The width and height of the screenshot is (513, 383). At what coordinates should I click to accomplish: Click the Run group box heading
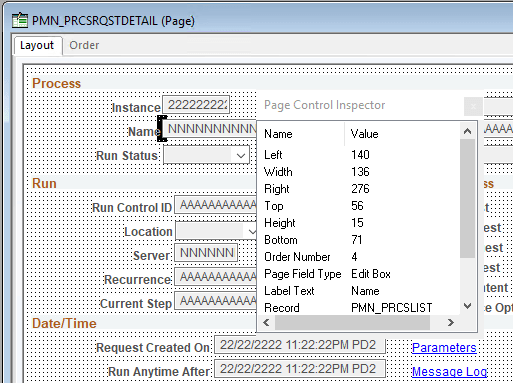(x=44, y=184)
